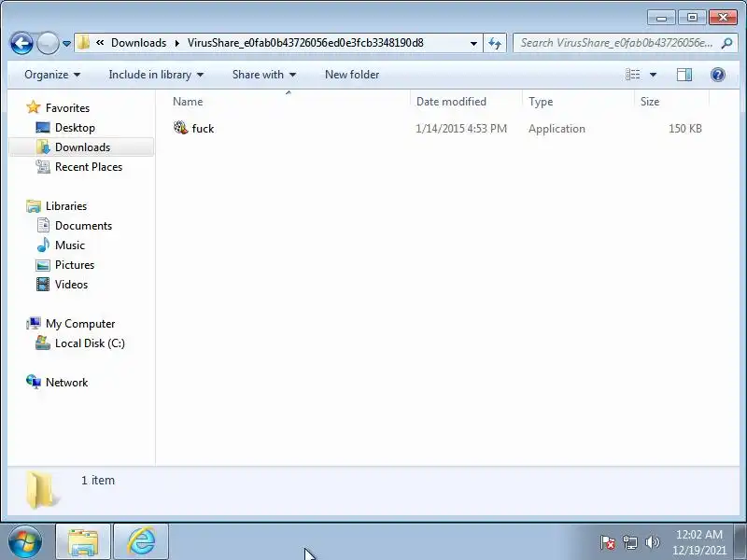The height and width of the screenshot is (560, 747).
Task: Click the Documents page icon
Action: click(x=43, y=225)
